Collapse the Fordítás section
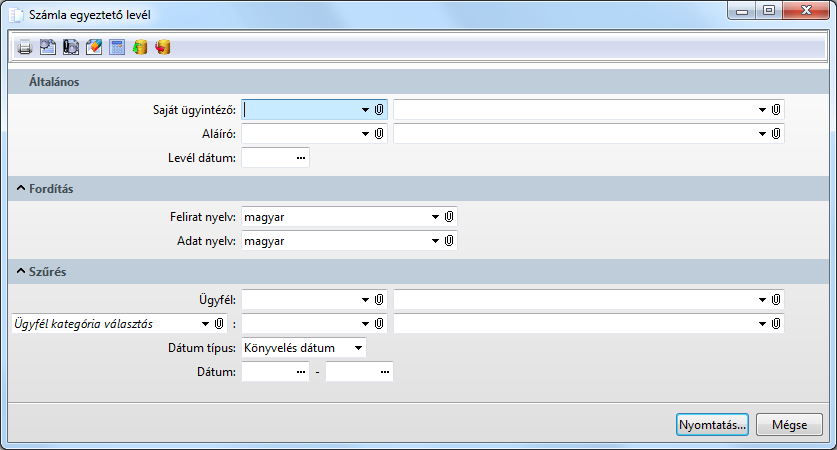The width and height of the screenshot is (837, 450). [x=21, y=188]
